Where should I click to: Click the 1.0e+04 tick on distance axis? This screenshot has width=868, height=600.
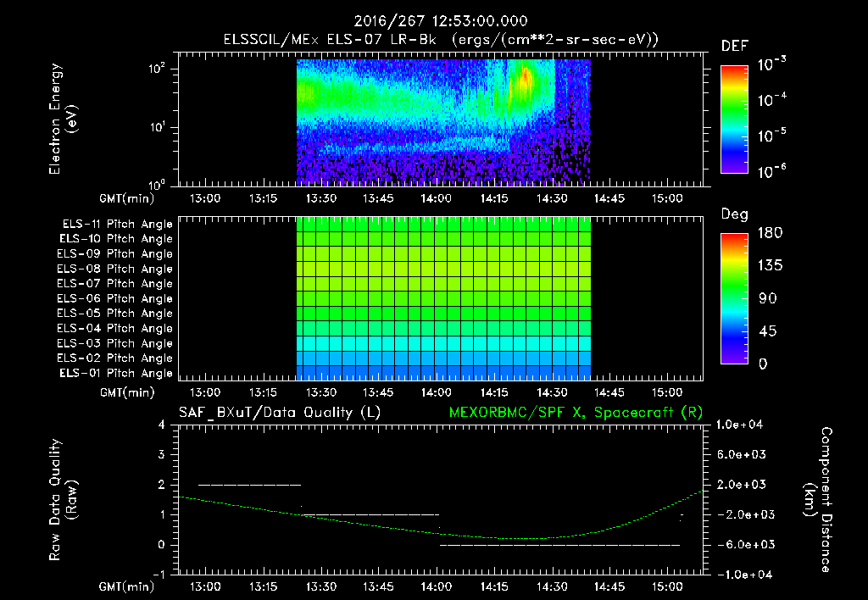click(739, 425)
